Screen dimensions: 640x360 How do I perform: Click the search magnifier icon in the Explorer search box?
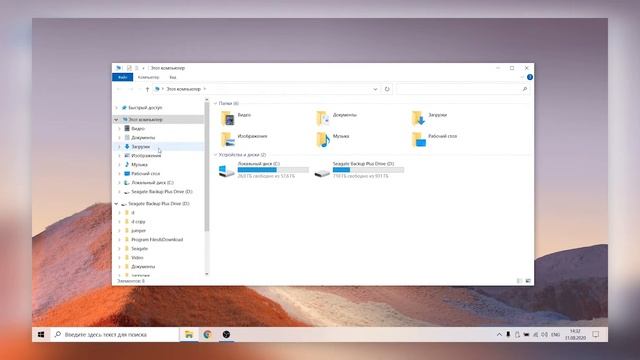pos(524,89)
